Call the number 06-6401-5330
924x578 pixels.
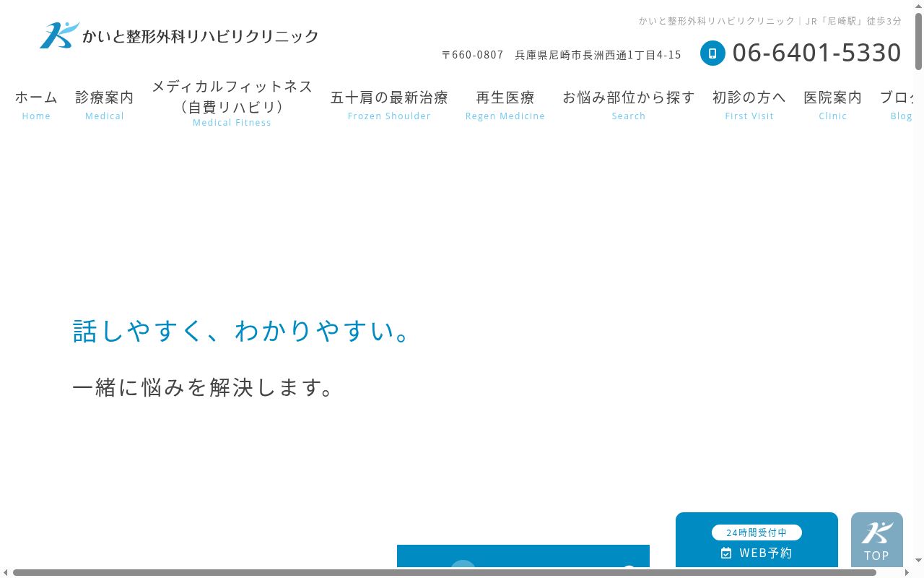point(816,53)
